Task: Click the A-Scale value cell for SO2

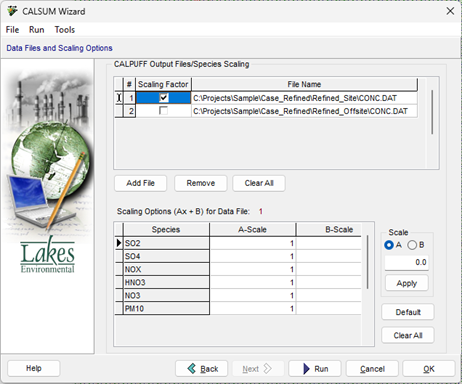Action: coord(253,243)
